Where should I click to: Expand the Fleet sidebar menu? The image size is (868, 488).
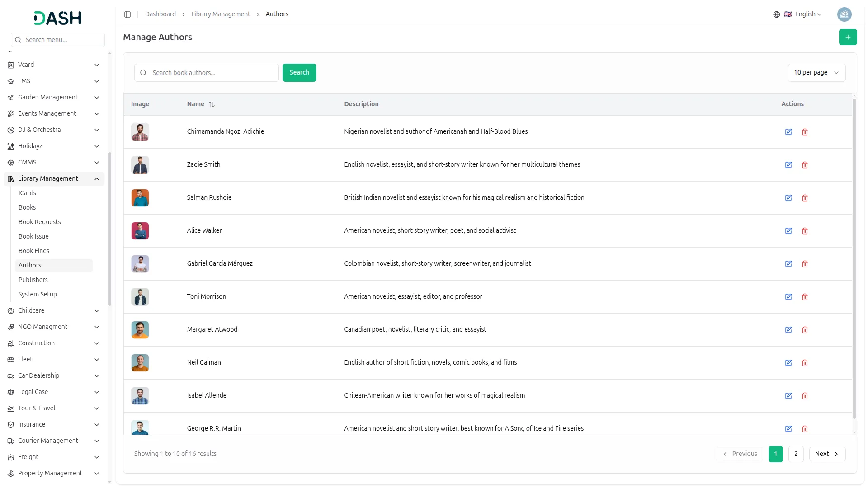[x=54, y=360]
